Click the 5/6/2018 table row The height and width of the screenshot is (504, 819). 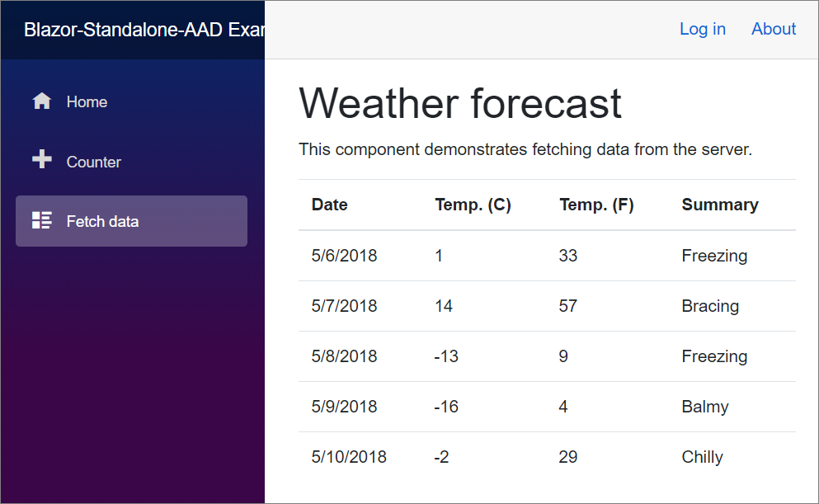tap(344, 256)
